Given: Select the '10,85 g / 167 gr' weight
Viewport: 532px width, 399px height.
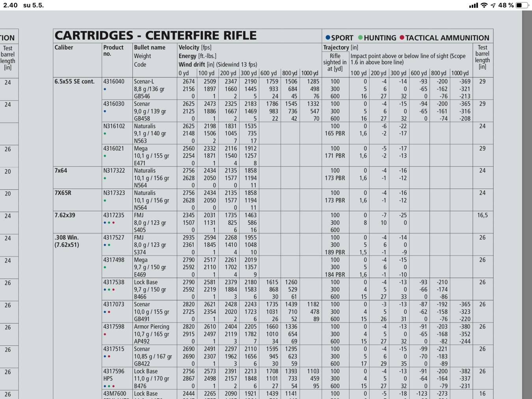Looking at the screenshot, I should 153,356.
